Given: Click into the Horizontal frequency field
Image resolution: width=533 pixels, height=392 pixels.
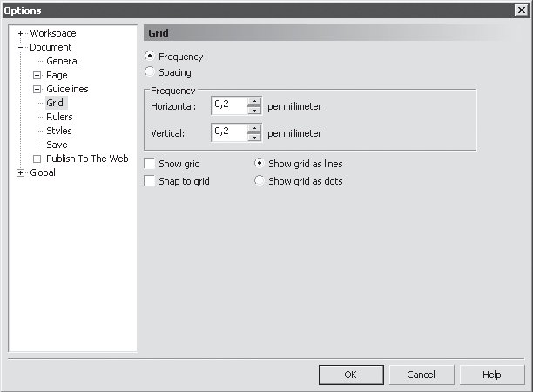Looking at the screenshot, I should (x=230, y=105).
